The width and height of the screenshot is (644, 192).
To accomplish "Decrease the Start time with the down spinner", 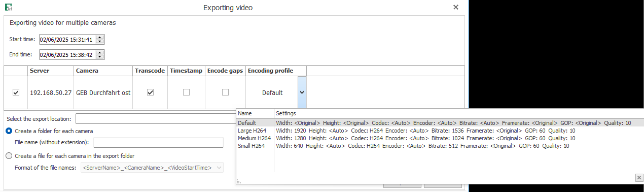I will (x=100, y=42).
